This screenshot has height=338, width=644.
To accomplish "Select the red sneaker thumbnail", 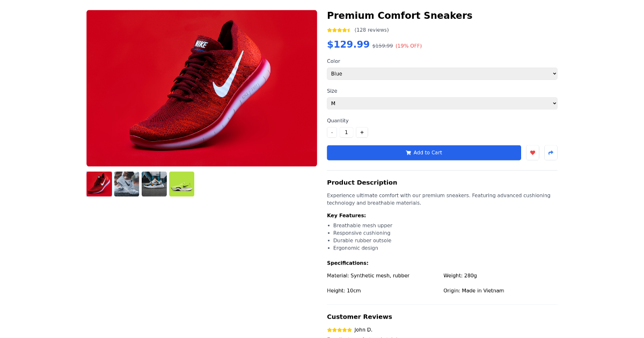I will pos(99,184).
